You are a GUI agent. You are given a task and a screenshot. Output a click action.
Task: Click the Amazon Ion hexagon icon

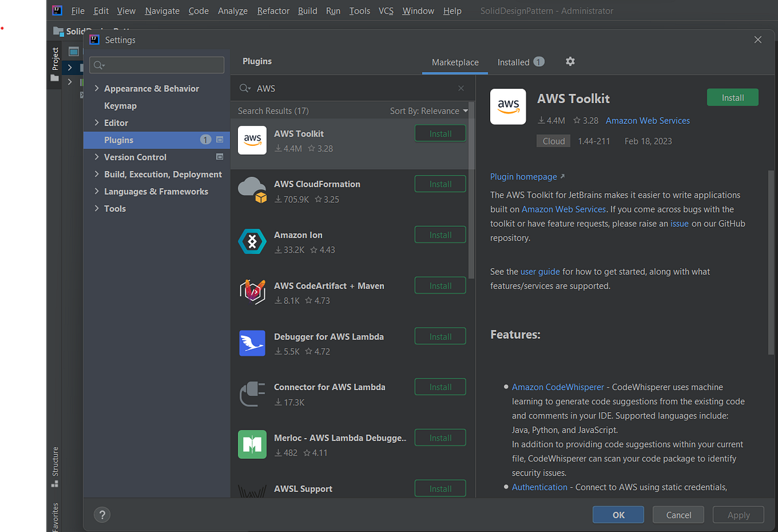point(252,241)
